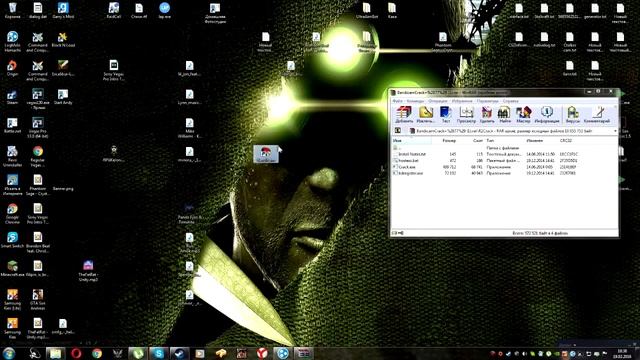
Task: Select the highlighted Bandicam icon on desktop center
Action: (x=266, y=154)
